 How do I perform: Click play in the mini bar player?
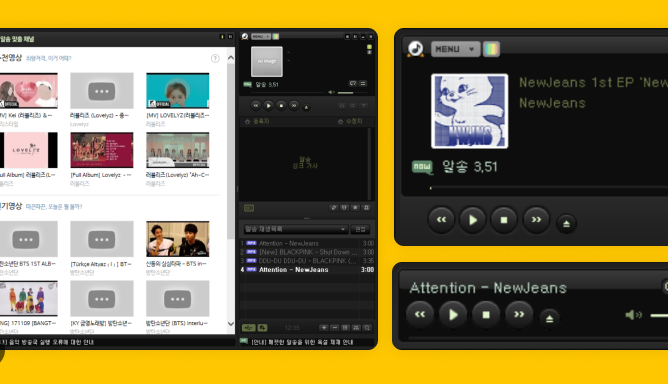[x=453, y=315]
